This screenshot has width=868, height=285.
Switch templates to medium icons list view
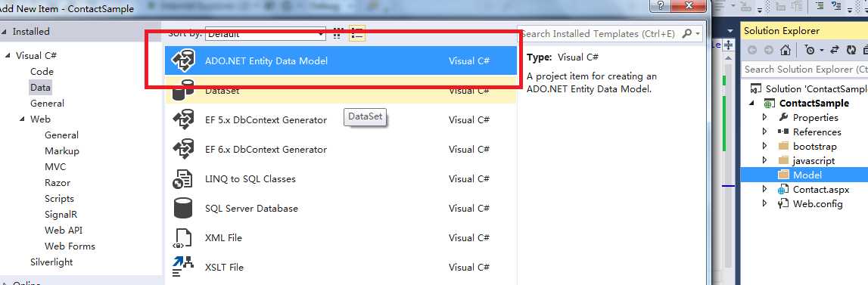(x=357, y=34)
